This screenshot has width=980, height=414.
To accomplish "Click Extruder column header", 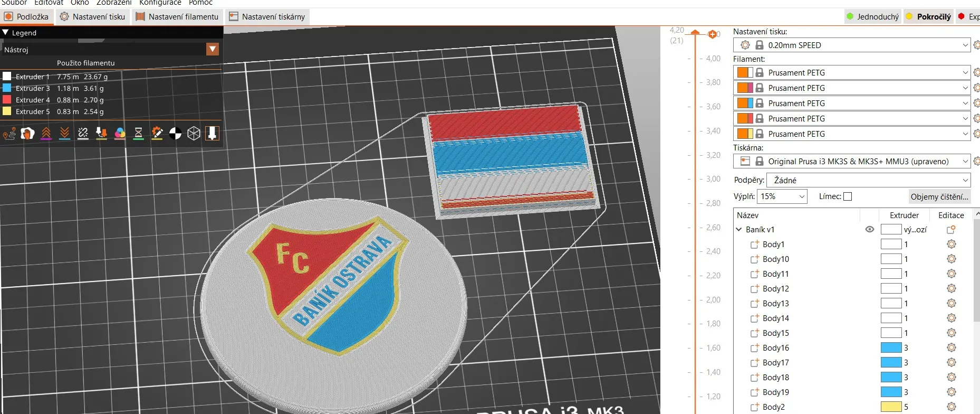I will pos(904,215).
